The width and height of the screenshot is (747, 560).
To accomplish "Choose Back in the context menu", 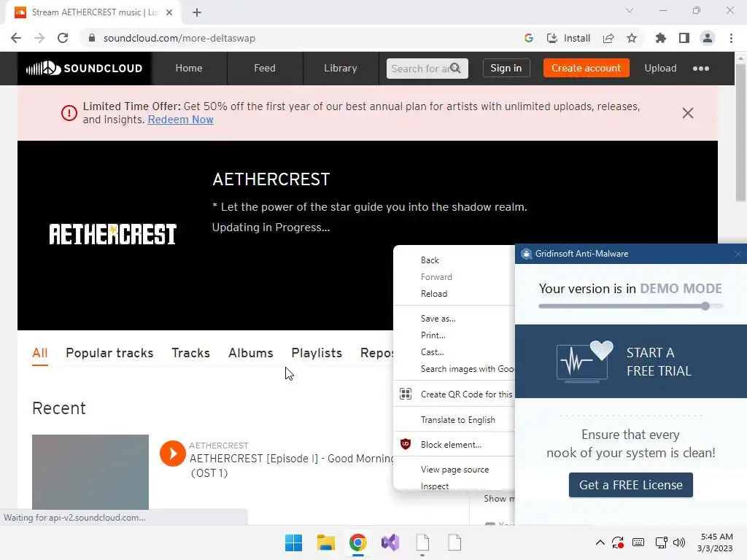I will pyautogui.click(x=454, y=260).
